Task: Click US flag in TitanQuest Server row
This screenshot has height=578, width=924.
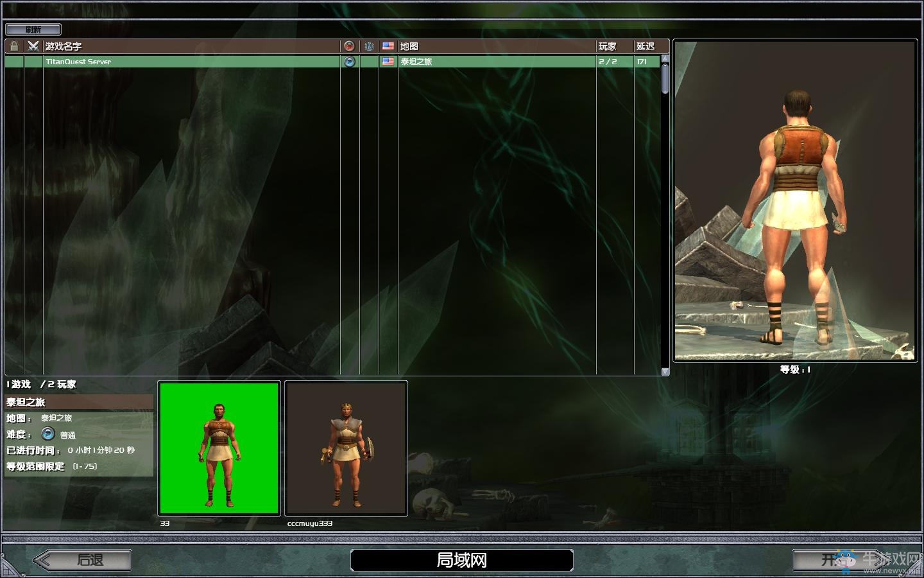Action: [x=388, y=62]
